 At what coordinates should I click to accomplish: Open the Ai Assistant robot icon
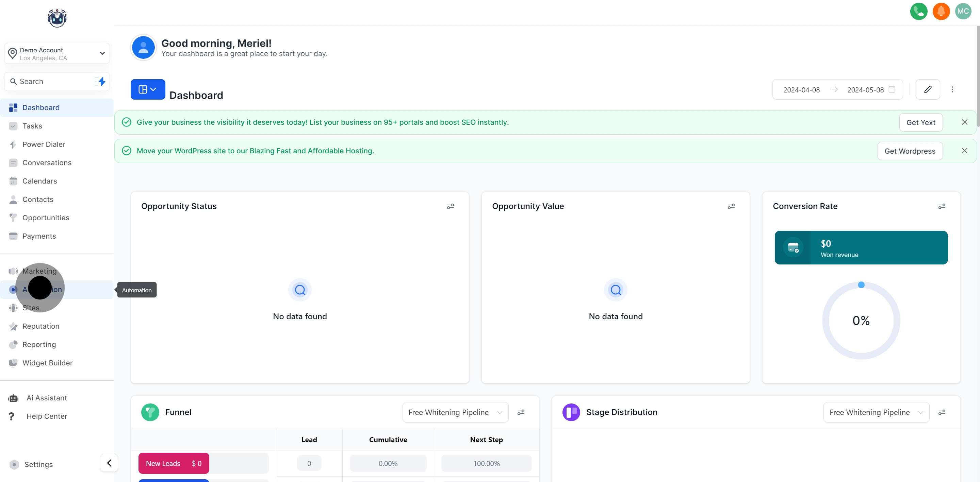(x=13, y=398)
